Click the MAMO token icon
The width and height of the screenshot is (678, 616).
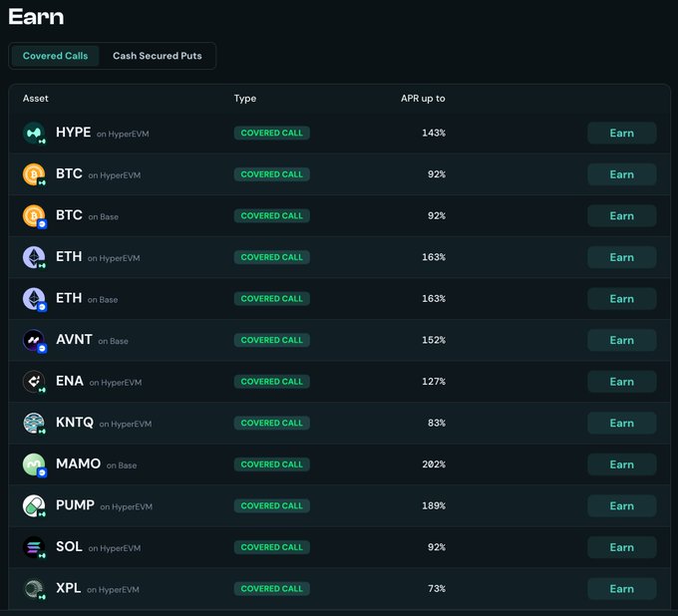pyautogui.click(x=34, y=464)
